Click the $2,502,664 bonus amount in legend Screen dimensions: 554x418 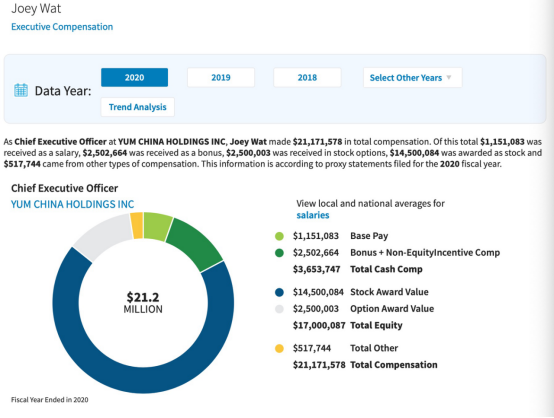(316, 253)
